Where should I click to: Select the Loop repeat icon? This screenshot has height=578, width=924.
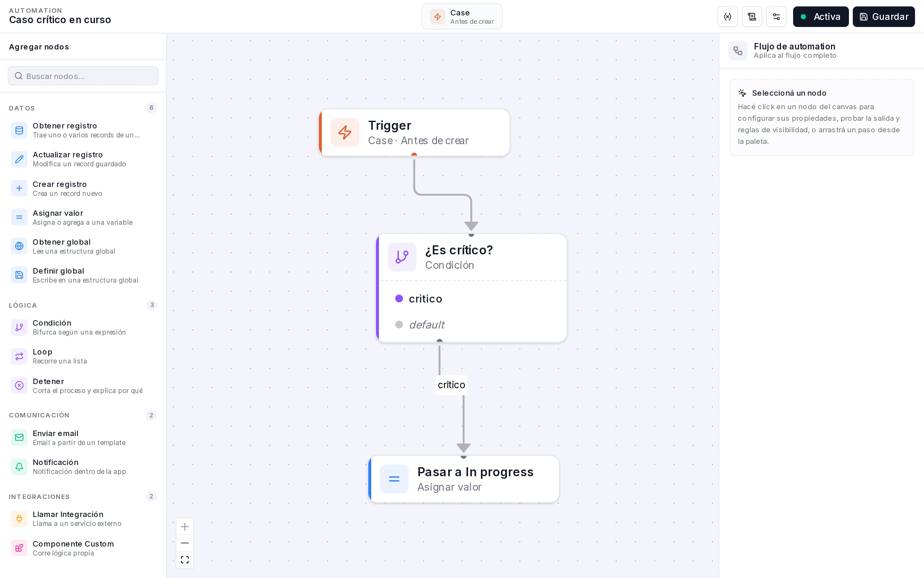[x=19, y=357]
